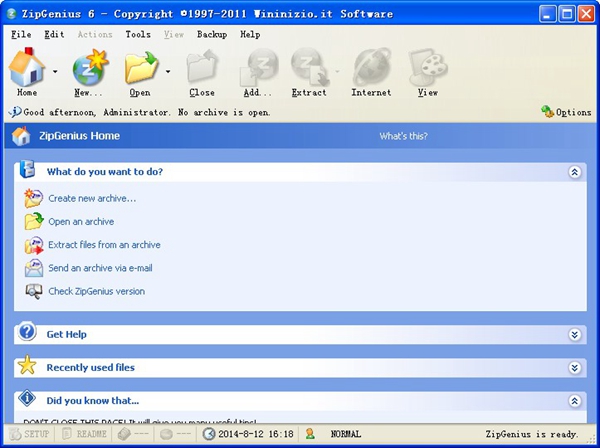
Task: Click the Did you know info icon
Action: point(27,398)
